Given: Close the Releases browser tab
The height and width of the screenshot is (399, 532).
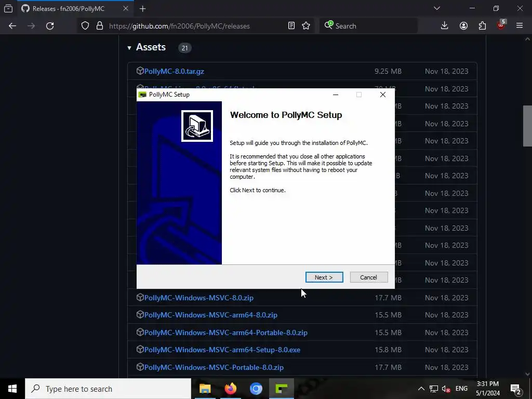Looking at the screenshot, I should point(126,8).
